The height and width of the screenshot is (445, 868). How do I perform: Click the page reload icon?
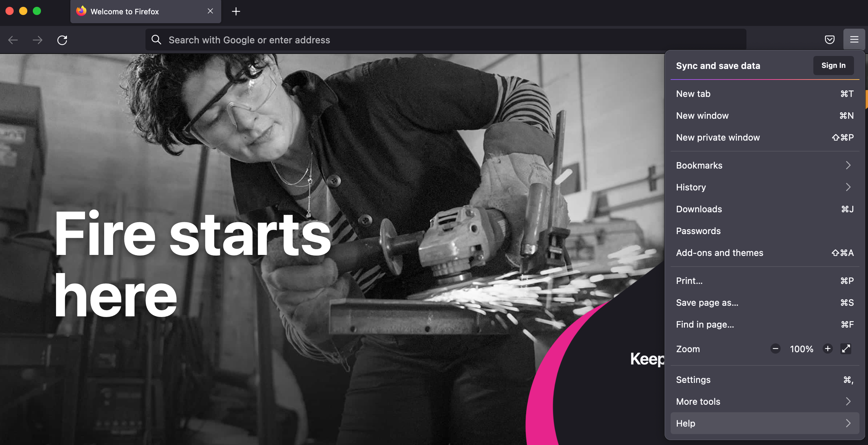(x=62, y=39)
